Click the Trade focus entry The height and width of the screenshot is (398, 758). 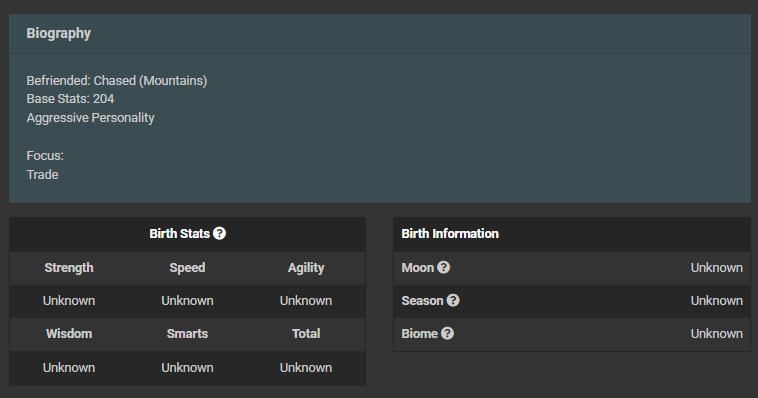43,175
